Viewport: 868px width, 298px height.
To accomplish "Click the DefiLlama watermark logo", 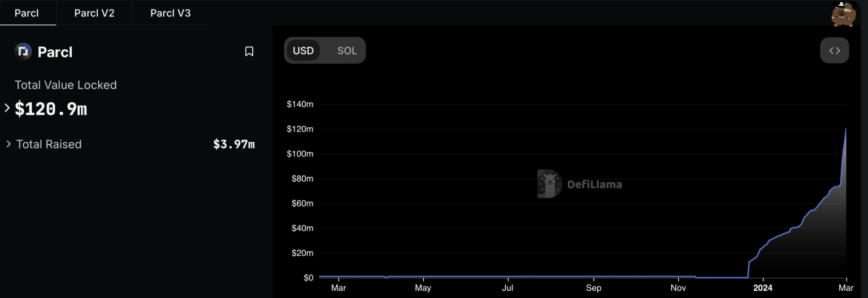I will pyautogui.click(x=549, y=184).
